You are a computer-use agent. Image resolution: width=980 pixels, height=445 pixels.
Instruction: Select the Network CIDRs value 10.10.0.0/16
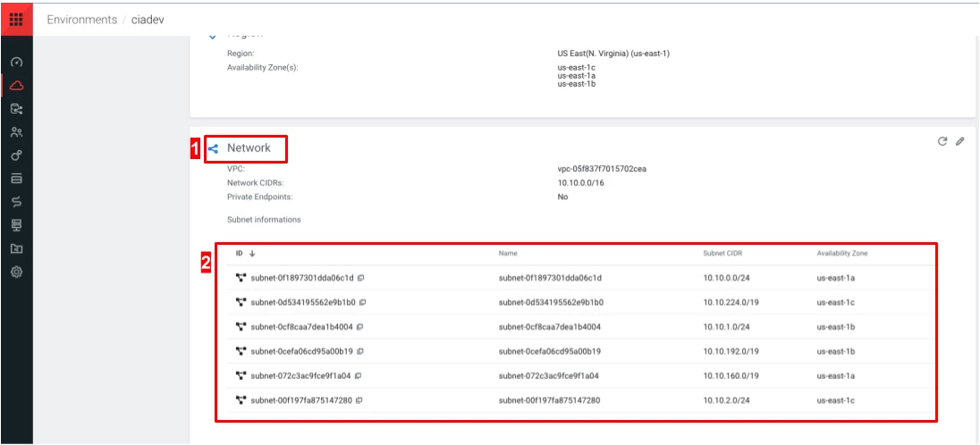(x=580, y=182)
